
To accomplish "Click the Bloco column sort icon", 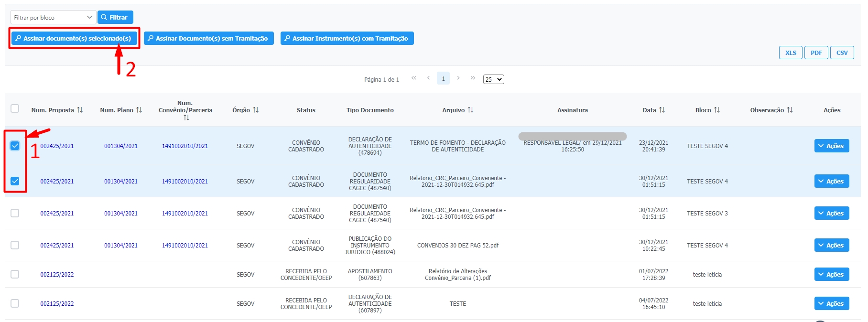I will pos(717,110).
